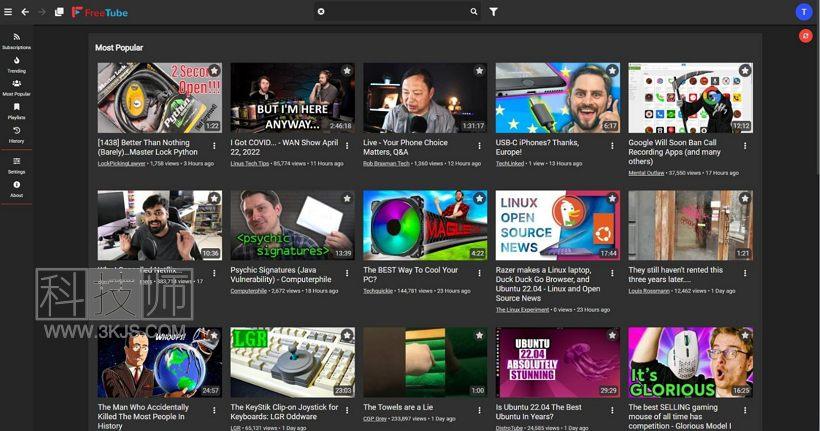Open Rob Braxman Tech channel link
Viewport: 820px width, 431px height.
386,164
